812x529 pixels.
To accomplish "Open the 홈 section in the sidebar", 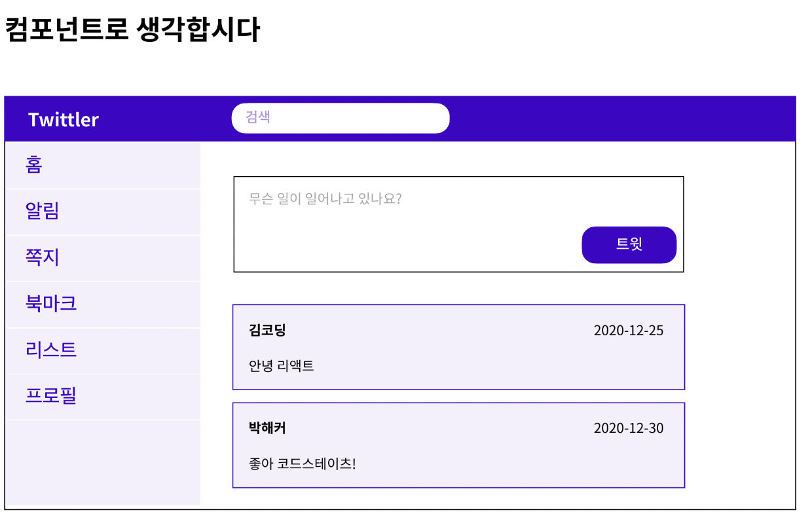I will click(x=36, y=164).
